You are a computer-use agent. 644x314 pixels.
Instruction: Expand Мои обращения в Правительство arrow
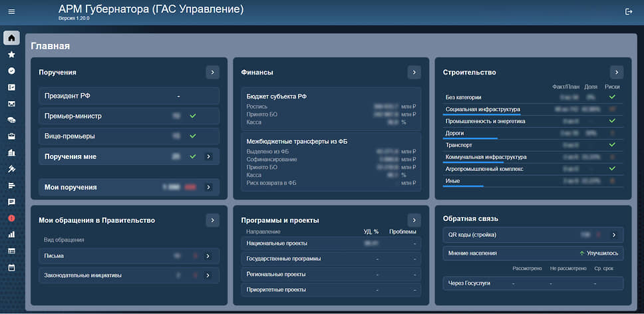tap(212, 220)
